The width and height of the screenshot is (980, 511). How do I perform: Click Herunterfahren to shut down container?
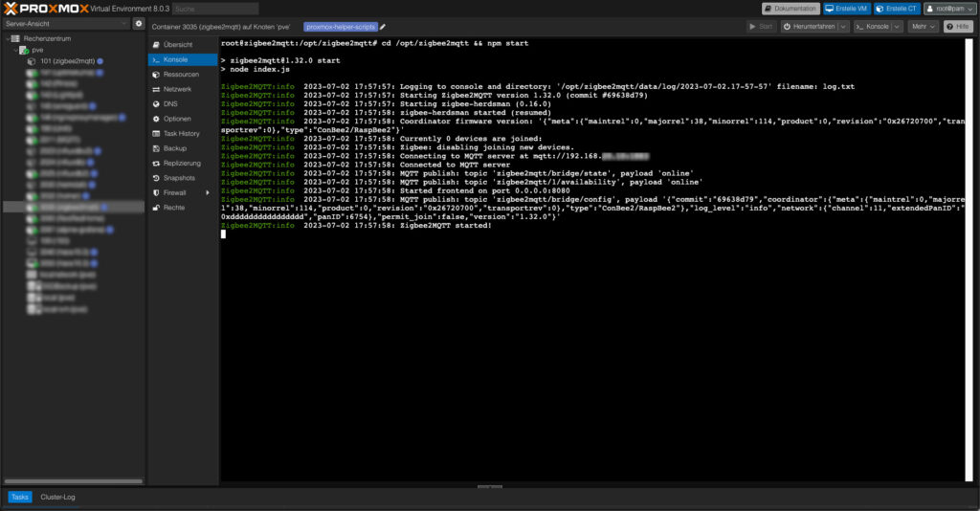pyautogui.click(x=809, y=26)
